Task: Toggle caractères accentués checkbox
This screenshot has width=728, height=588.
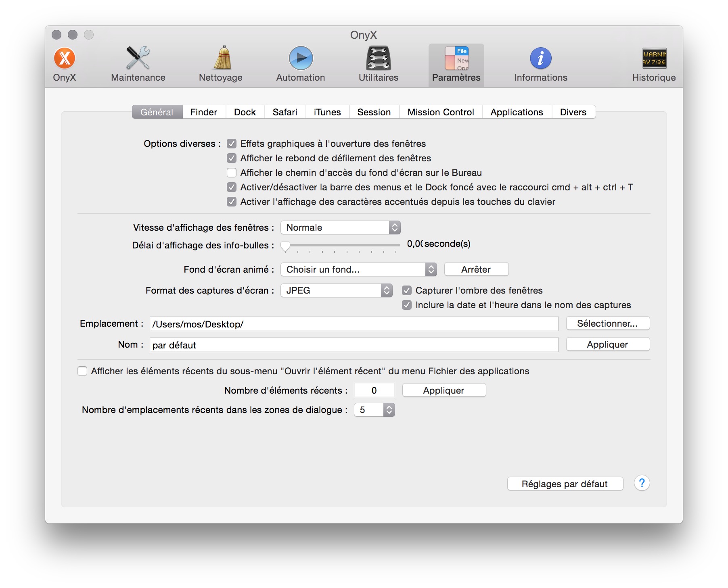Action: point(232,202)
